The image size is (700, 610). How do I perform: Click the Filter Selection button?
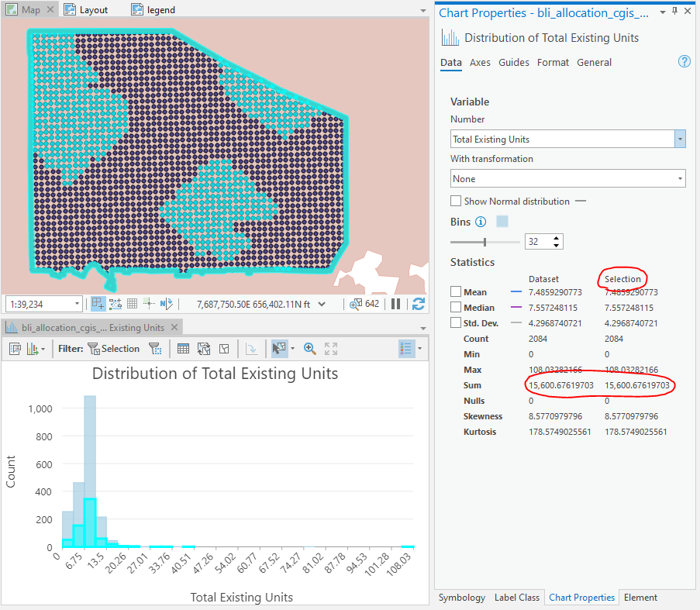(x=113, y=349)
